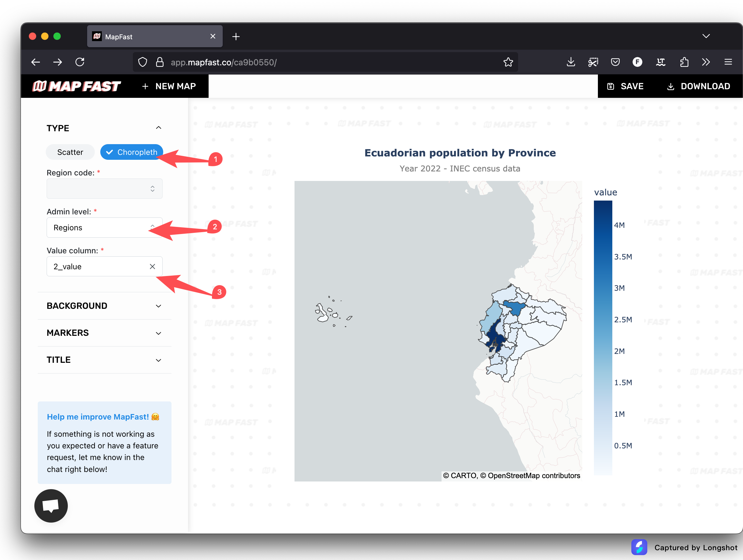Click the browser forward arrow
Screen dimensions: 743x560
pos(58,62)
